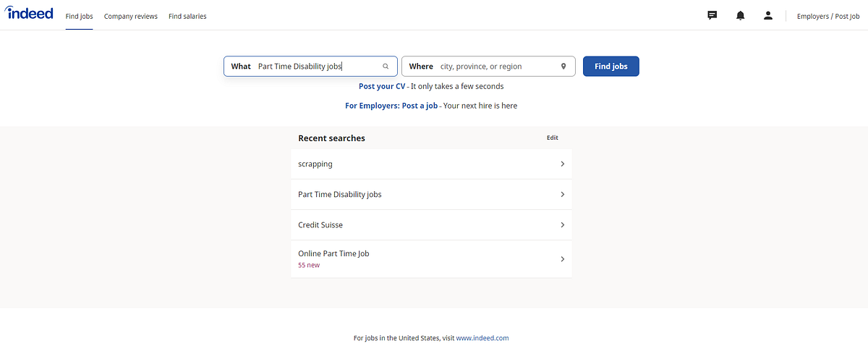Image resolution: width=868 pixels, height=354 pixels.
Task: Focus the What job search field
Action: pyautogui.click(x=310, y=67)
